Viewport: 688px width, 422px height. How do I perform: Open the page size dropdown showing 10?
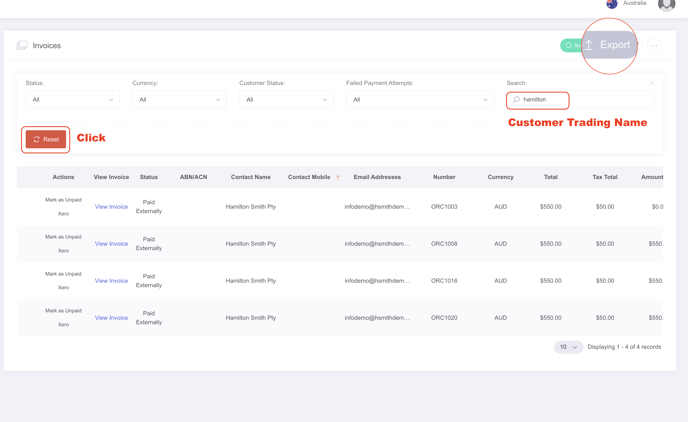click(568, 347)
